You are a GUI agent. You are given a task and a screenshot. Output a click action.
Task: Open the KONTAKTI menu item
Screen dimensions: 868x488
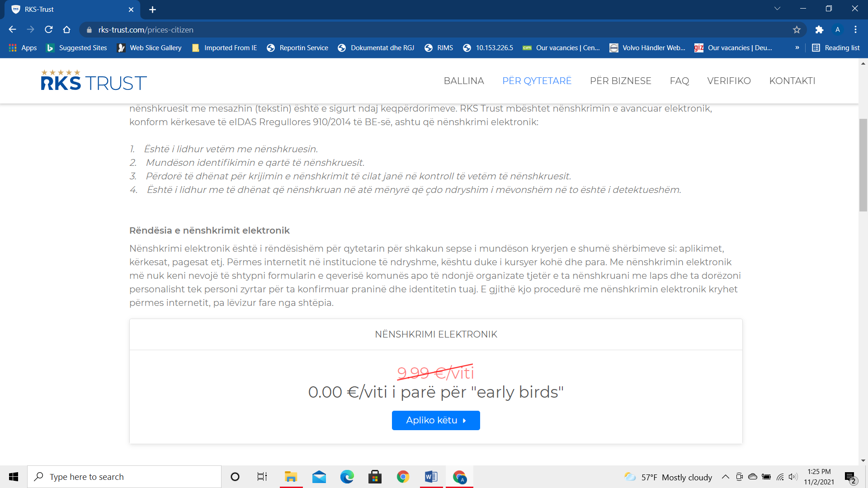point(792,81)
